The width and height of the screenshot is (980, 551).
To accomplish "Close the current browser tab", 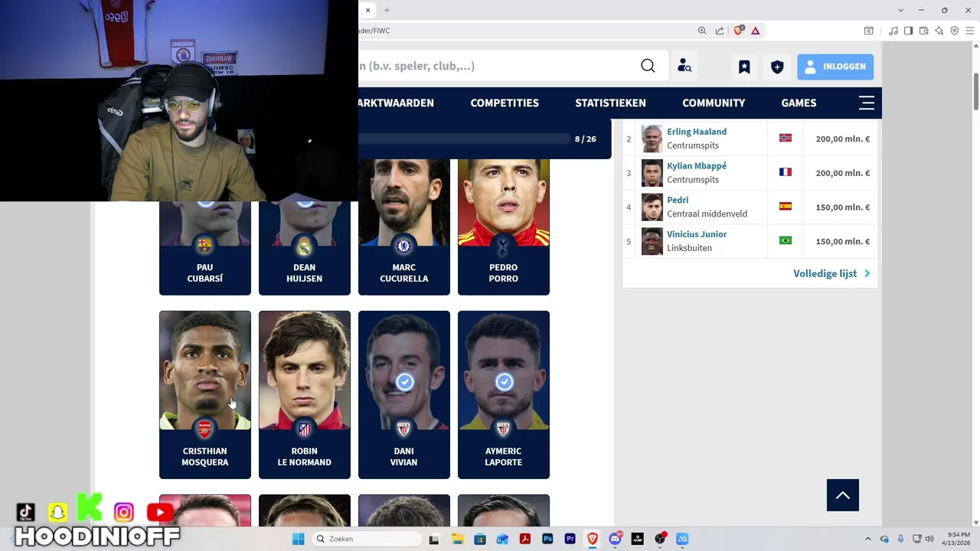I will [x=368, y=10].
